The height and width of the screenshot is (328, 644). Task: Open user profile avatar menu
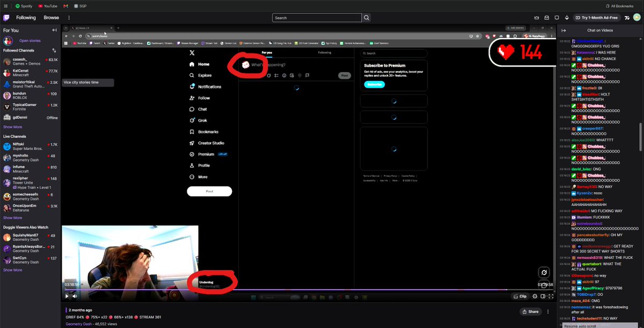[637, 18]
